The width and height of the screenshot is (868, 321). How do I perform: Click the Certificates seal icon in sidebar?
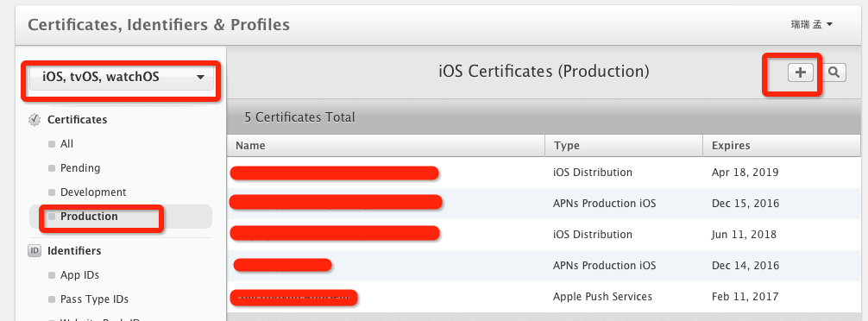(35, 120)
